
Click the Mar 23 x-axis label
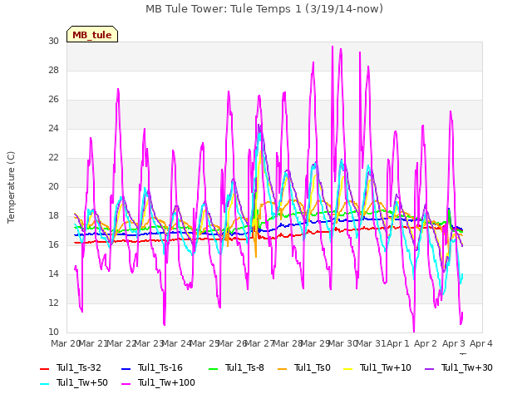[149, 343]
